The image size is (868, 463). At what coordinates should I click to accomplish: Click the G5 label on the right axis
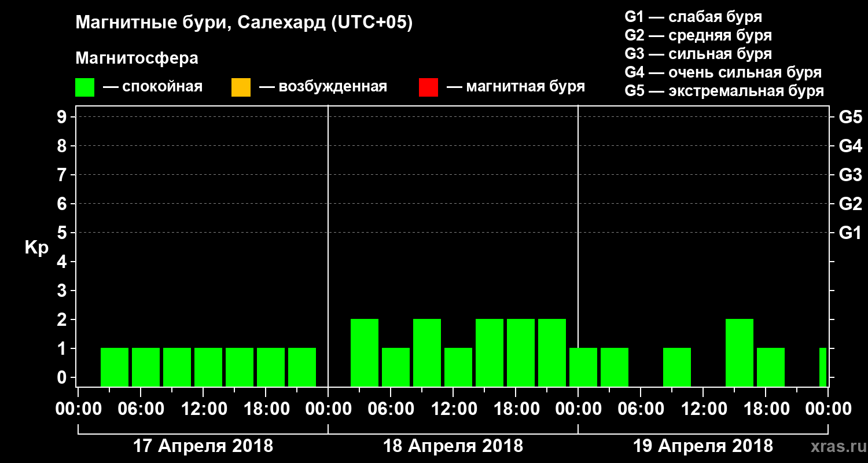(x=851, y=117)
